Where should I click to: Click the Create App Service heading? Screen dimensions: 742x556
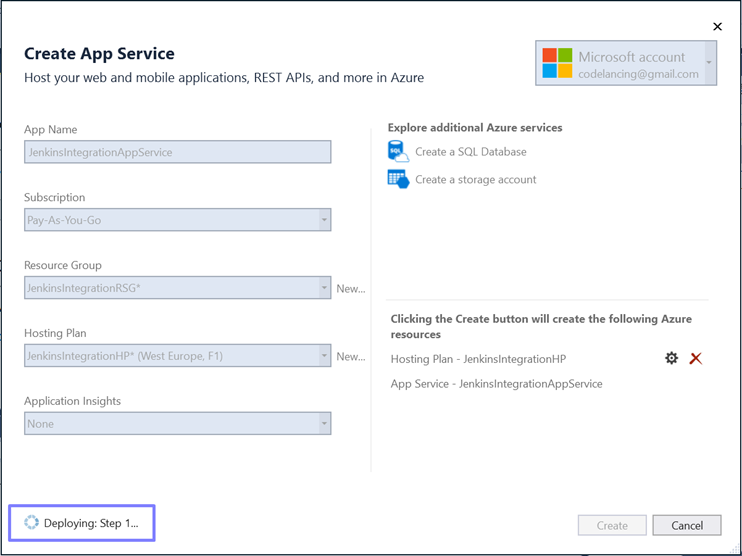99,53
